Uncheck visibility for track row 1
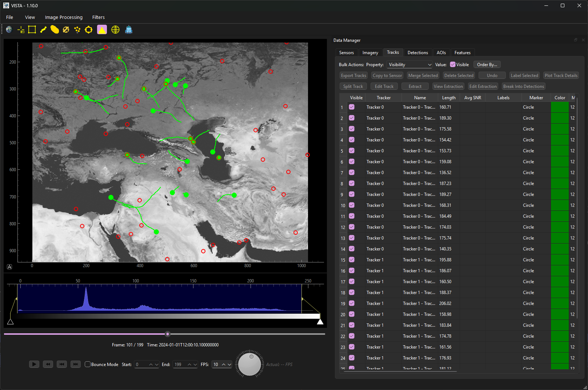 (352, 107)
